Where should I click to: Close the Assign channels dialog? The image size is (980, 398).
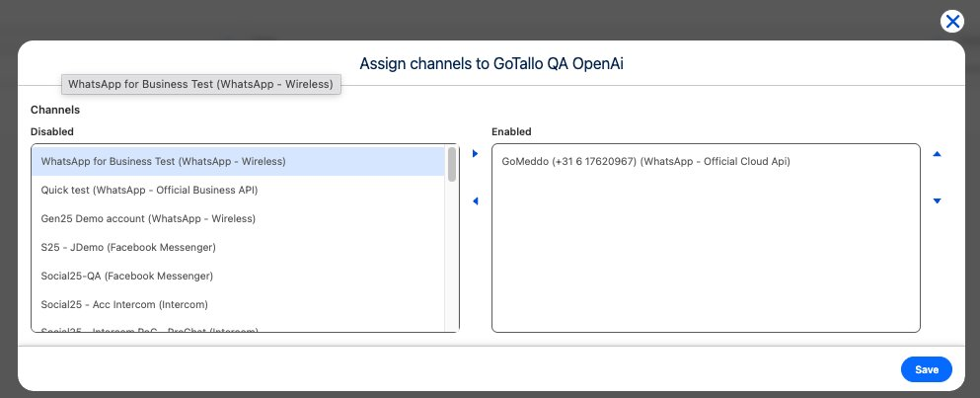(x=952, y=22)
